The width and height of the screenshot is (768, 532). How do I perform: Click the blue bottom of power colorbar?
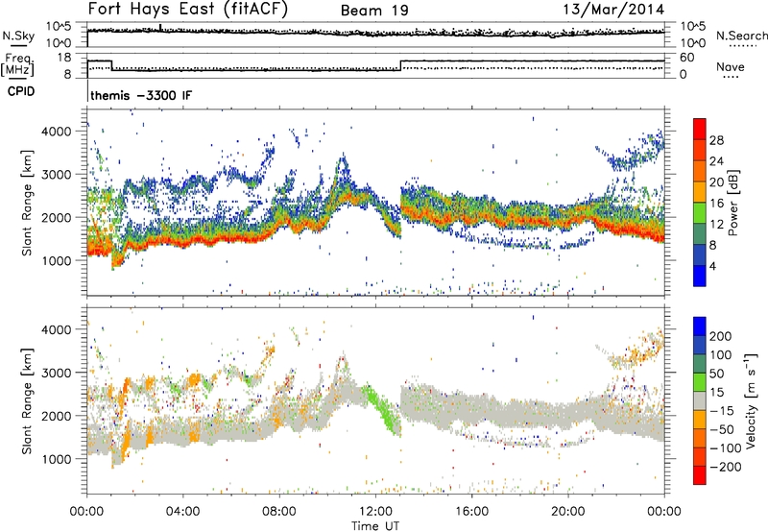700,276
